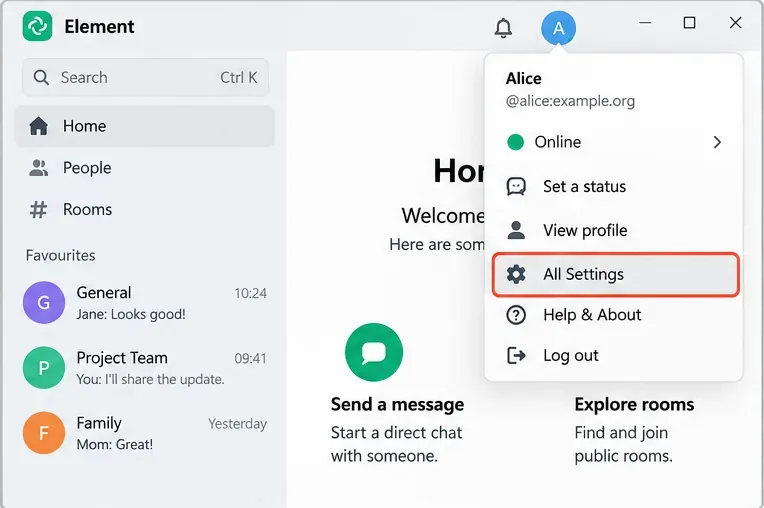The height and width of the screenshot is (508, 764).
Task: Select Online in the user menu
Action: pyautogui.click(x=614, y=142)
